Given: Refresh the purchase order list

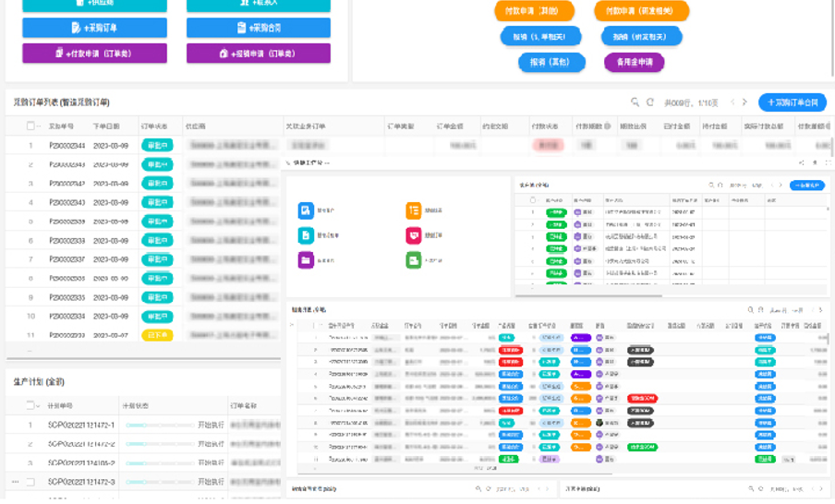Looking at the screenshot, I should (650, 102).
